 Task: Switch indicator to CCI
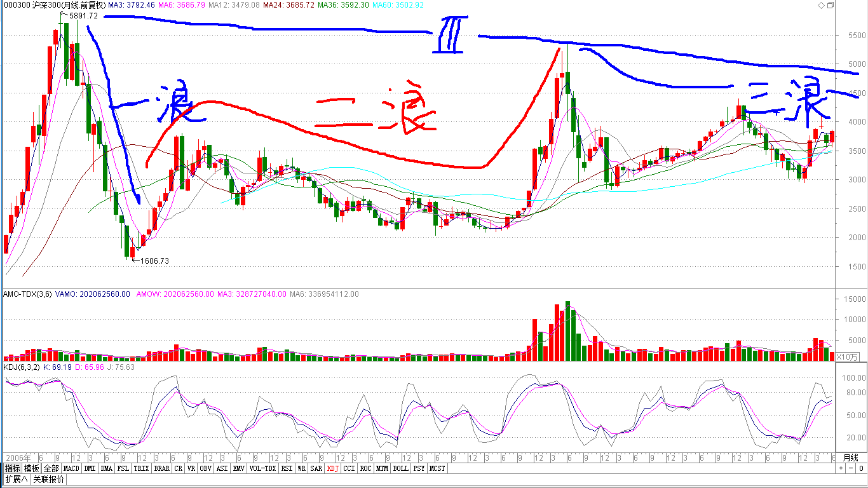pyautogui.click(x=349, y=468)
